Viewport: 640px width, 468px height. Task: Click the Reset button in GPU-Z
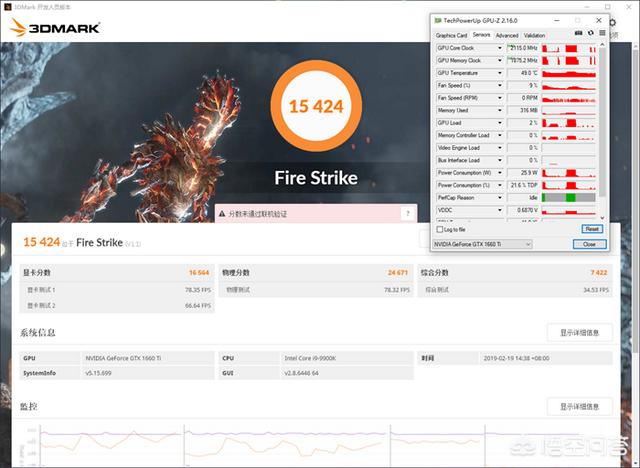(x=592, y=229)
